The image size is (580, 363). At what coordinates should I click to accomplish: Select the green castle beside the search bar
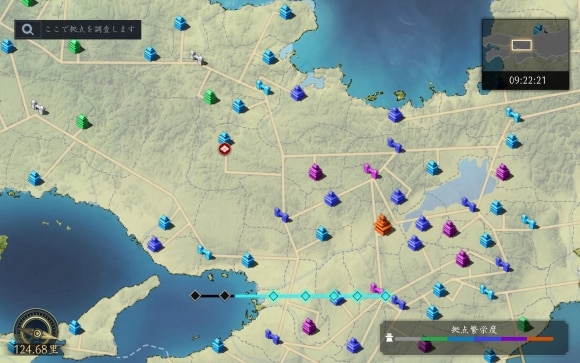tap(75, 47)
